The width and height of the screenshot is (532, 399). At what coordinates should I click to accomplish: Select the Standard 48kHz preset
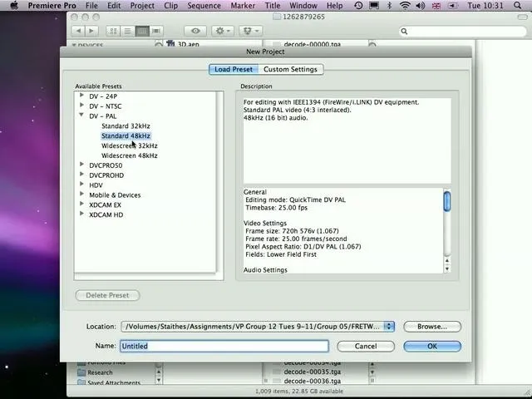[x=126, y=135]
